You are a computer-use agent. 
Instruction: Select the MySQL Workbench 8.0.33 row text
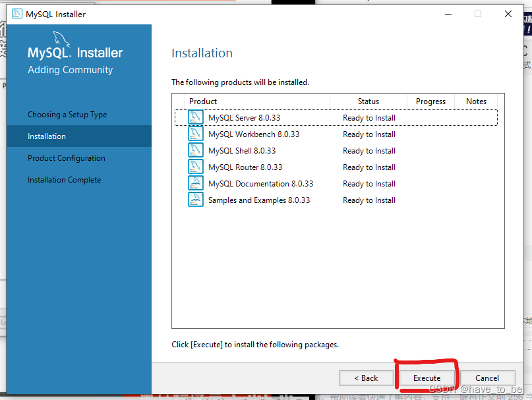[x=254, y=134]
